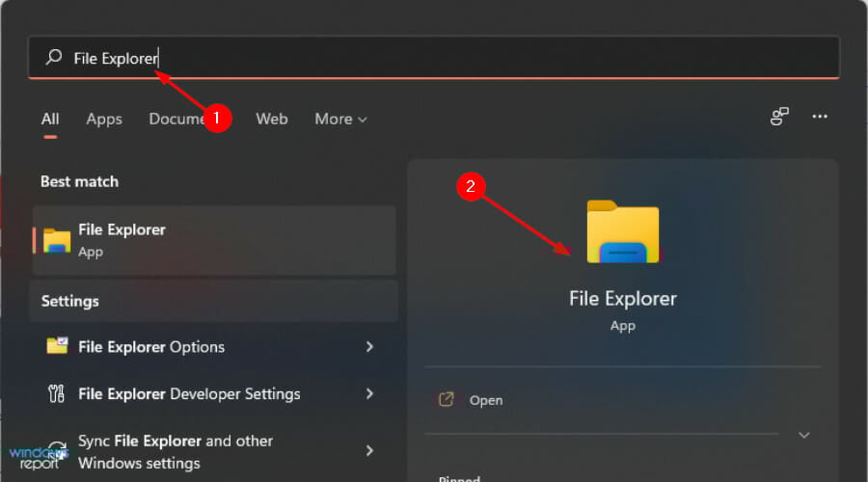
Task: Expand arrow for File Explorer Options
Action: point(369,347)
